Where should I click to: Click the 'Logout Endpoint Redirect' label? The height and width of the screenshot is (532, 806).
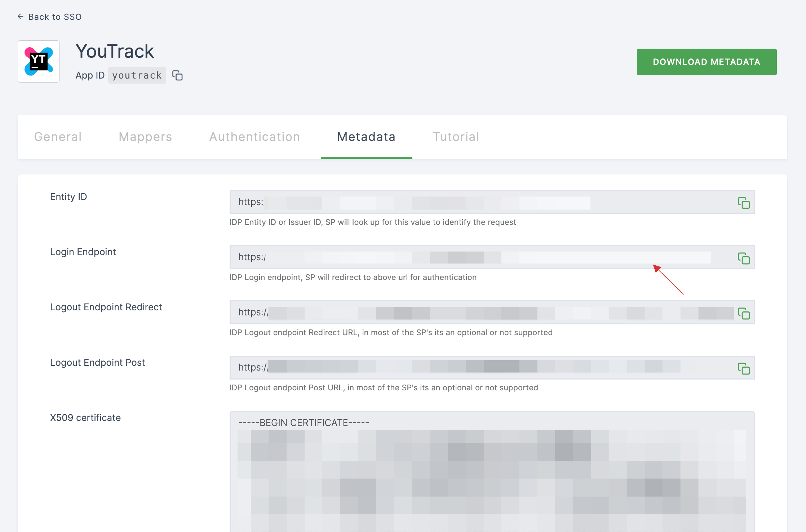[x=106, y=307]
